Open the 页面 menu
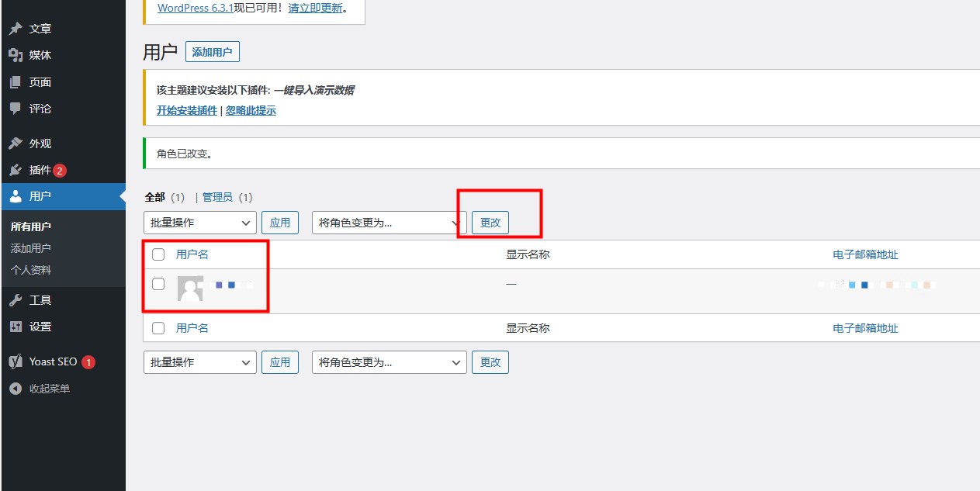Screen dimensions: 980x491 pos(63,82)
